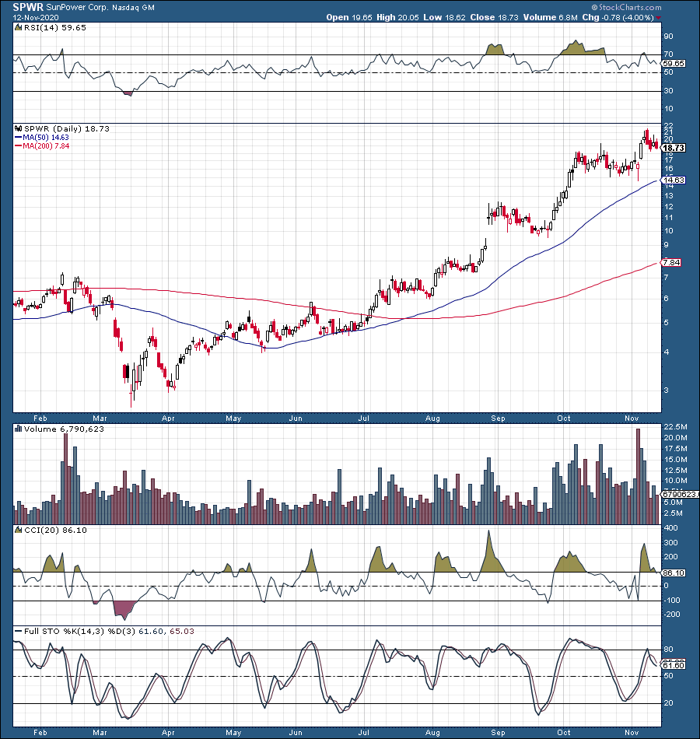Click the Sep label under the stochastic panel
The width and height of the screenshot is (700, 739).
tap(498, 733)
